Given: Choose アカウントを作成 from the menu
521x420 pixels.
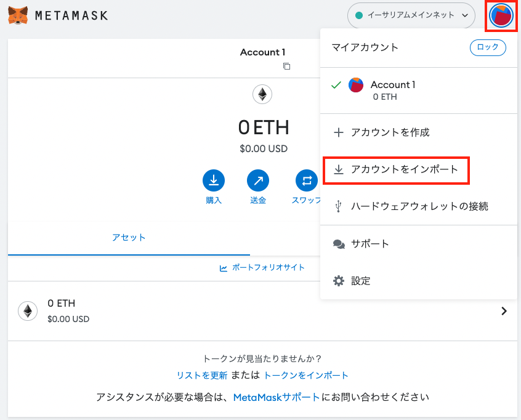Looking at the screenshot, I should [x=390, y=132].
